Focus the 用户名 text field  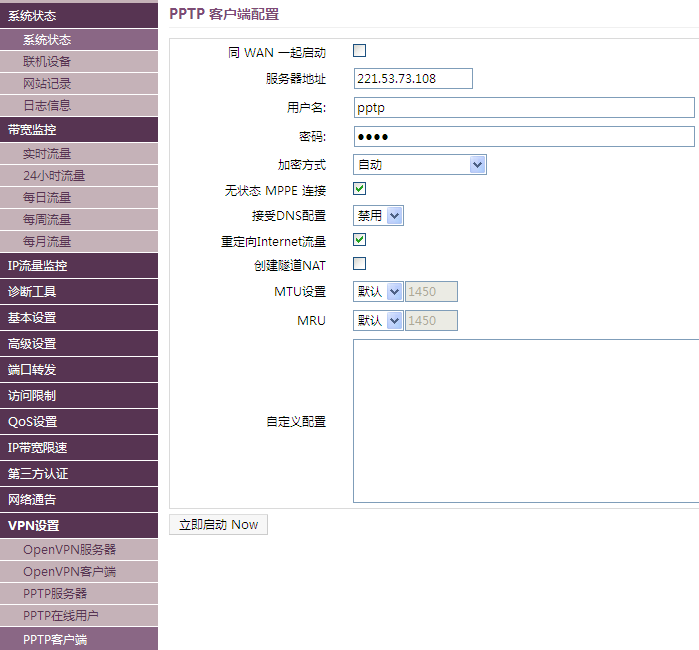524,108
